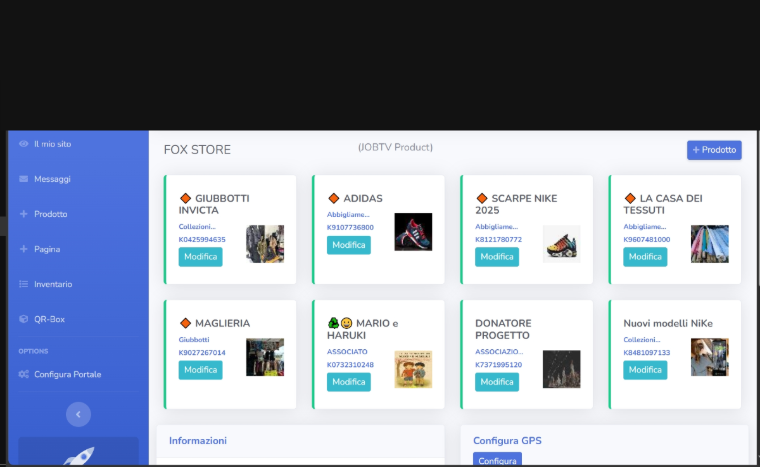This screenshot has width=760, height=467.
Task: Click Modifica on GIUBBOTTI INVICTA card
Action: (200, 257)
